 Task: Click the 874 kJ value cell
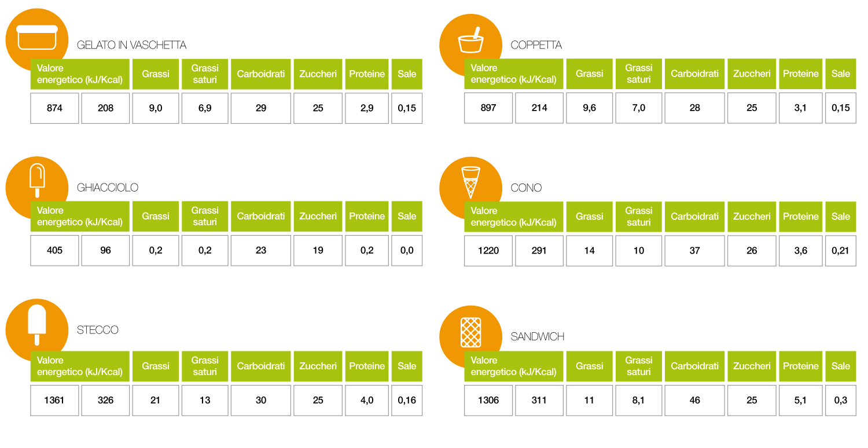(x=54, y=108)
